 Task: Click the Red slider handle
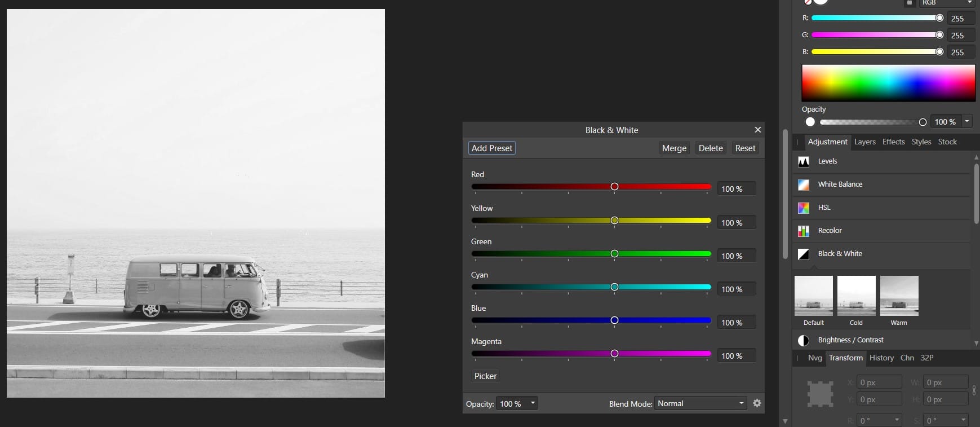tap(614, 187)
